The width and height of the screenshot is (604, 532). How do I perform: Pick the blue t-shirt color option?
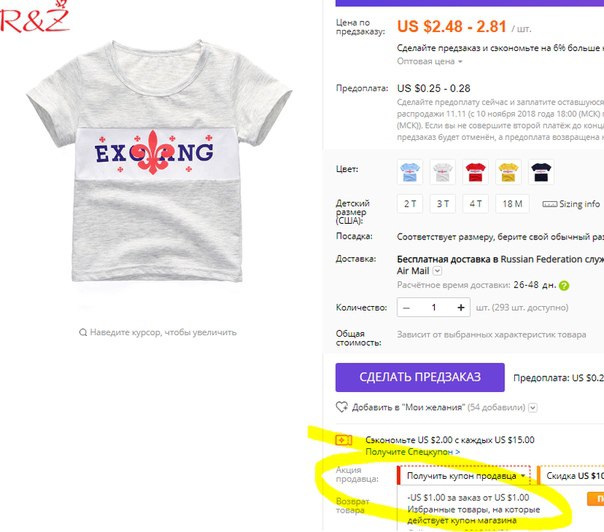click(410, 172)
